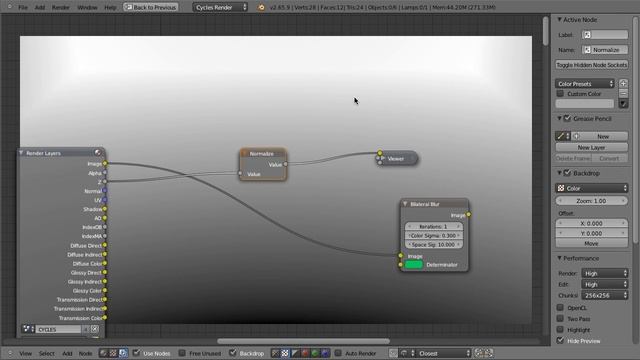The height and width of the screenshot is (360, 640).
Task: Click the Determinator green color swatch
Action: click(x=413, y=264)
